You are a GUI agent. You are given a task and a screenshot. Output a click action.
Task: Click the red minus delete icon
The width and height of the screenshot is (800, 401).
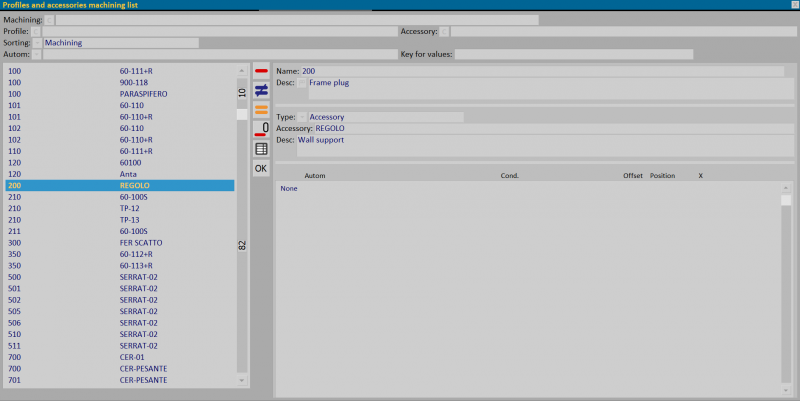(x=261, y=70)
